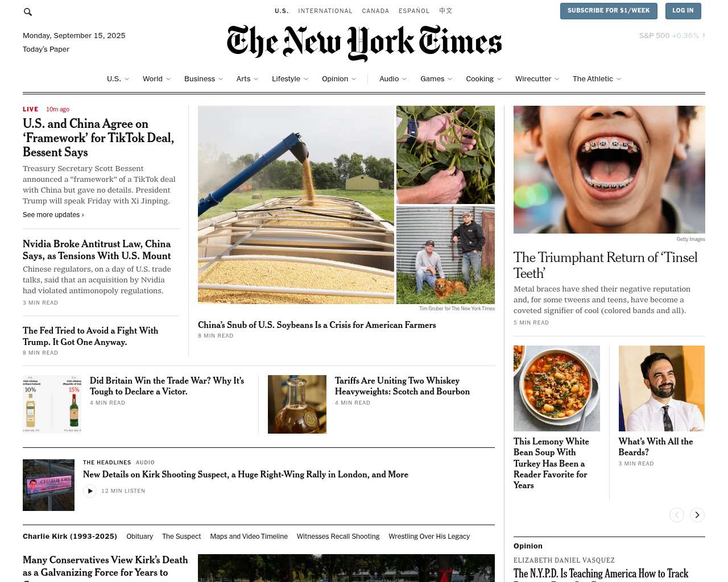The width and height of the screenshot is (728, 582).
Task: Click See more updates link
Action: [53, 215]
